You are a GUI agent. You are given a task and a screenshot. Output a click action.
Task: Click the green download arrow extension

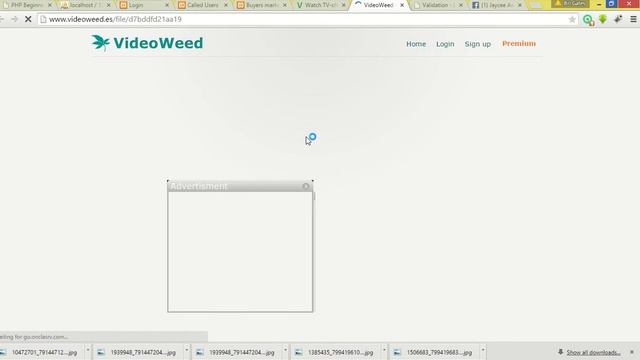coord(603,19)
